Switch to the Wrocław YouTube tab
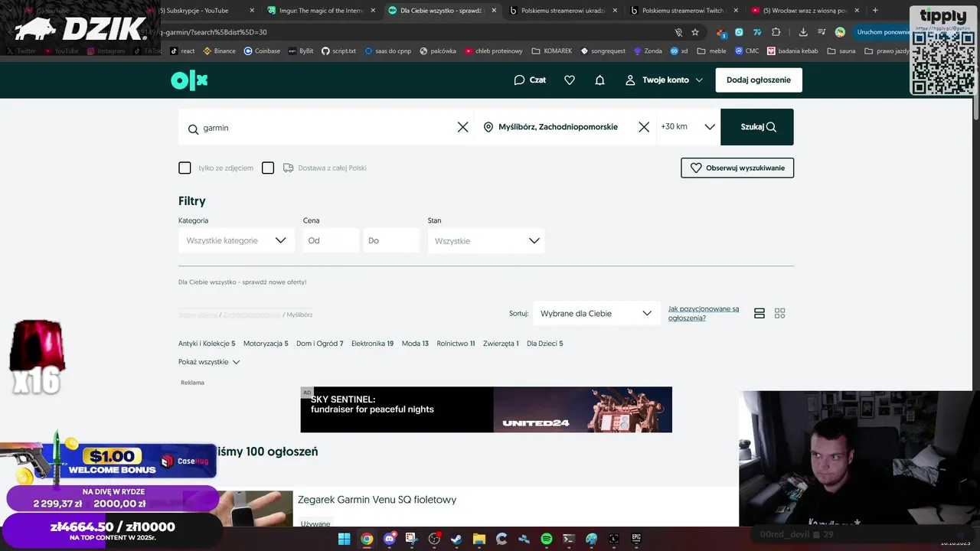 point(804,11)
